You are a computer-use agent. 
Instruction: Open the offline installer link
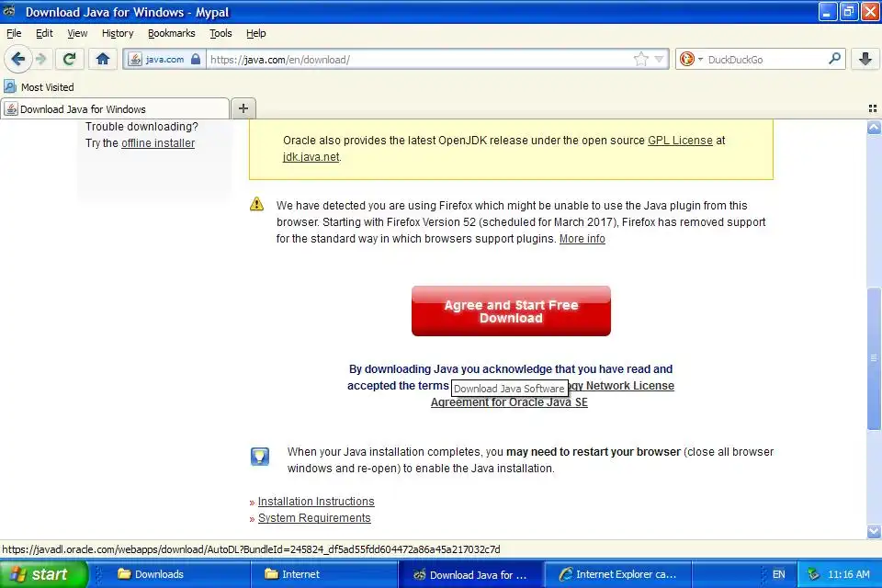(158, 143)
